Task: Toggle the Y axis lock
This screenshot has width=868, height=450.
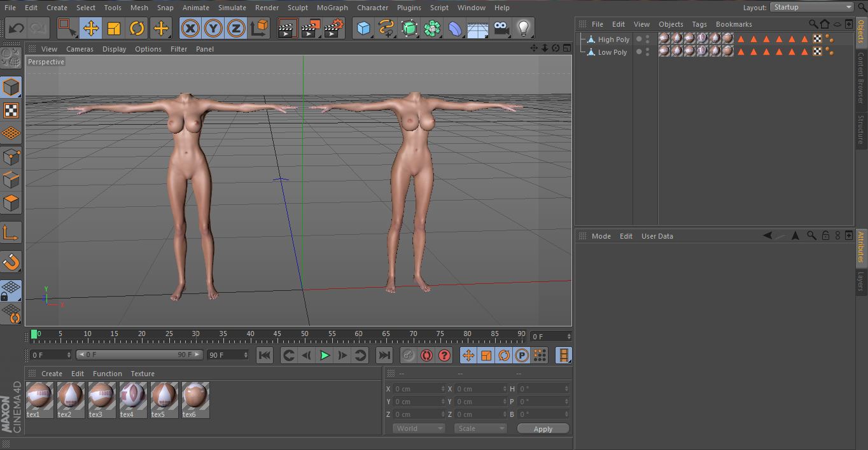Action: tap(213, 28)
